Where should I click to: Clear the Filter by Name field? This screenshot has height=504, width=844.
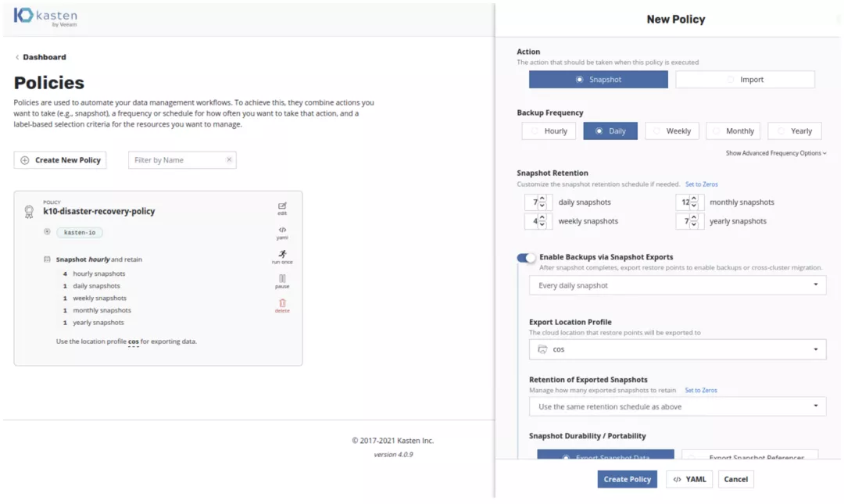[x=229, y=160]
